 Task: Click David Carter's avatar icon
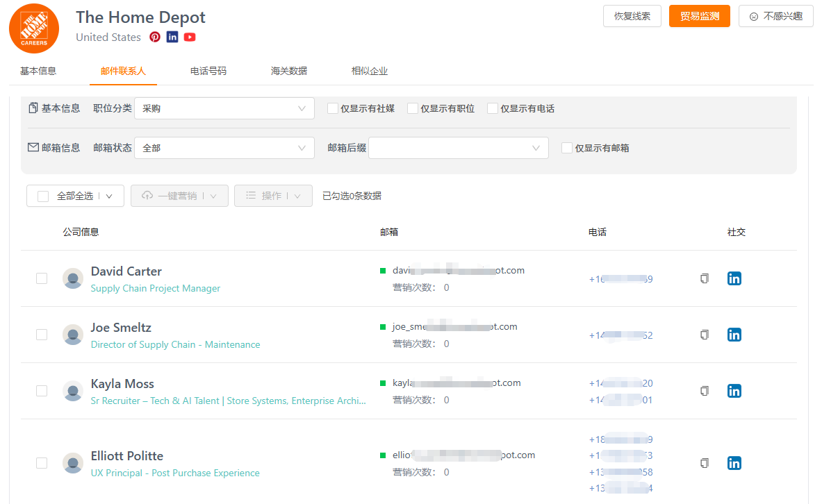point(73,278)
